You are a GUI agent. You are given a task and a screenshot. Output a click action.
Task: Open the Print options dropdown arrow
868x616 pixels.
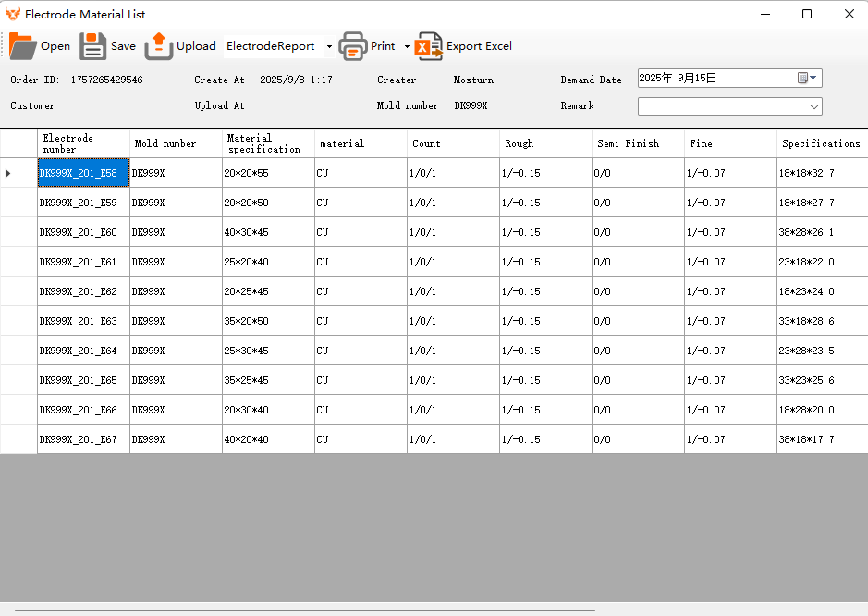point(407,47)
